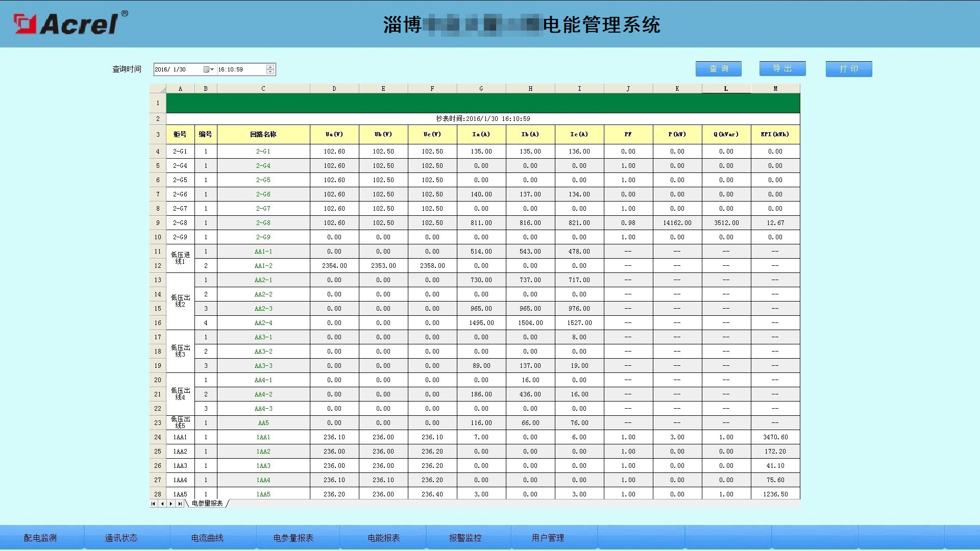Select column L header
980x551 pixels.
pos(726,89)
